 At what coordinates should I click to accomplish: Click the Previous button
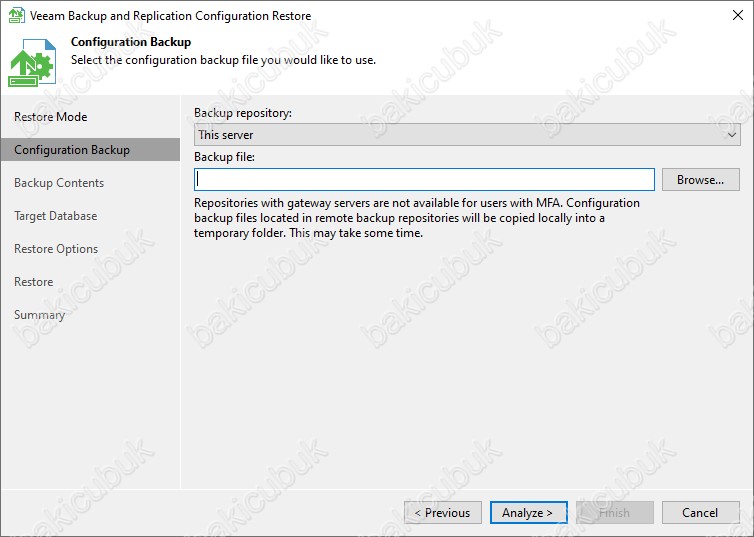tap(443, 512)
